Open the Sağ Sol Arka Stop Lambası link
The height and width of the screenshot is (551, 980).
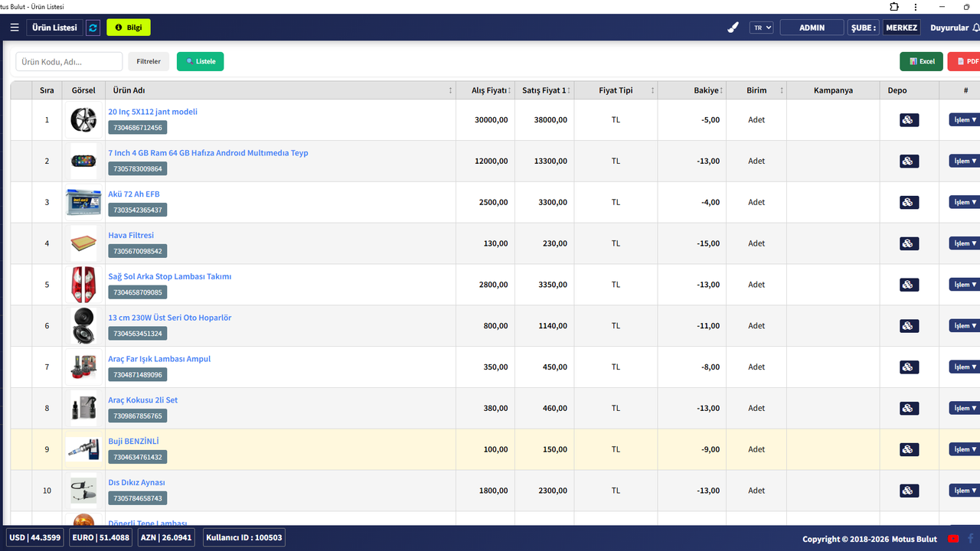point(169,276)
